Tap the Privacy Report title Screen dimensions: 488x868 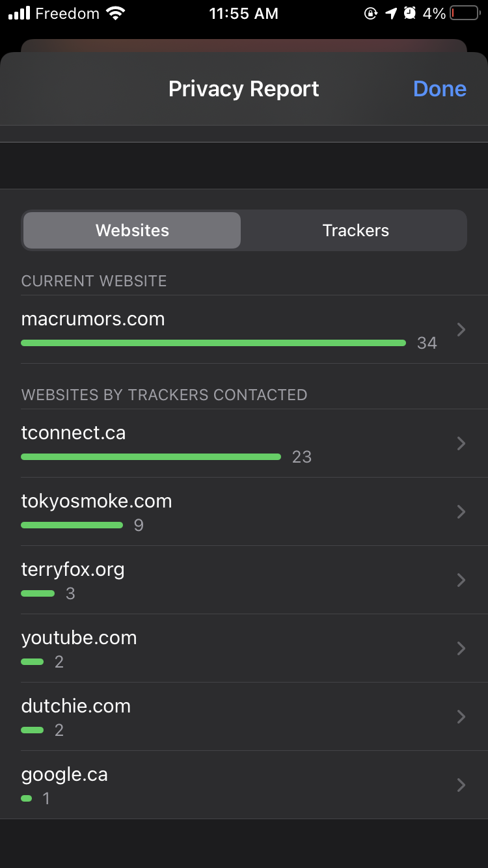pyautogui.click(x=244, y=89)
